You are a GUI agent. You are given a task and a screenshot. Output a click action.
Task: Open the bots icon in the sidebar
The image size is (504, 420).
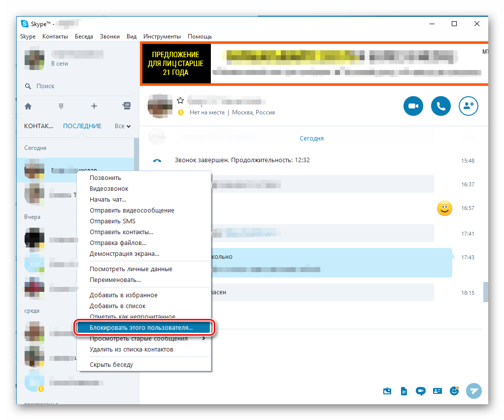126,106
